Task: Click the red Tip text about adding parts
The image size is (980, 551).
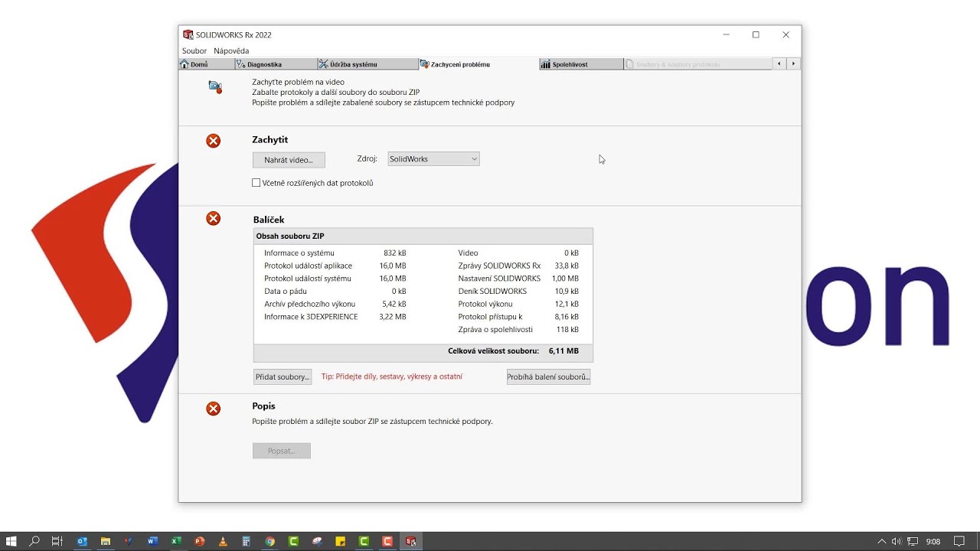Action: [392, 377]
